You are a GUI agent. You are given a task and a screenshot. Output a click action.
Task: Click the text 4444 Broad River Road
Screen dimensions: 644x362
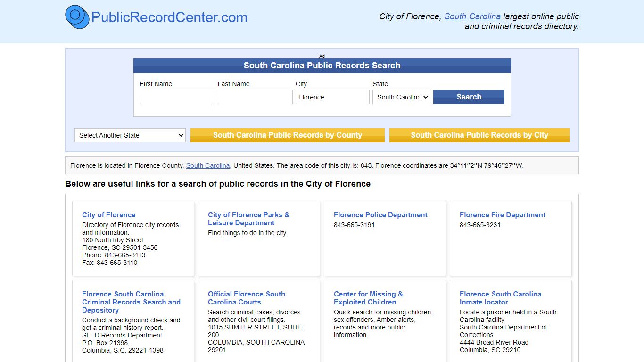494,342
